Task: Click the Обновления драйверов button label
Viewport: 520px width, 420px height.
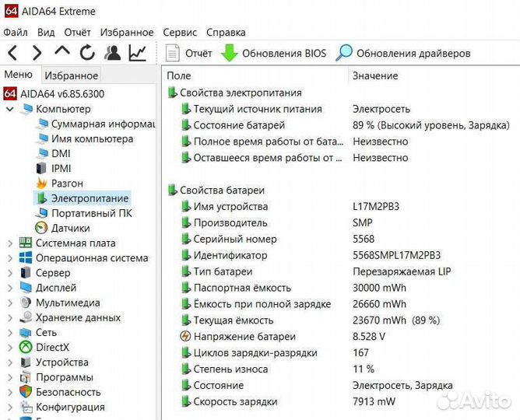Action: pyautogui.click(x=413, y=54)
